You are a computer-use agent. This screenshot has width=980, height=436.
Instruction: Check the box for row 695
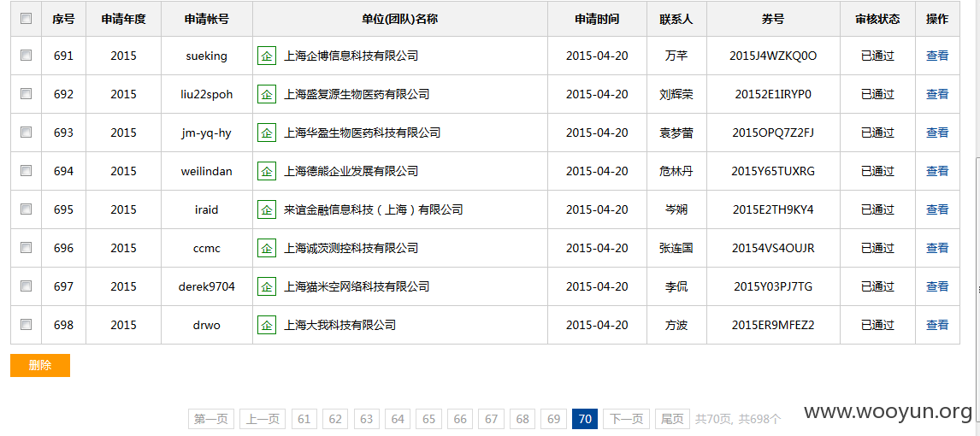point(27,209)
